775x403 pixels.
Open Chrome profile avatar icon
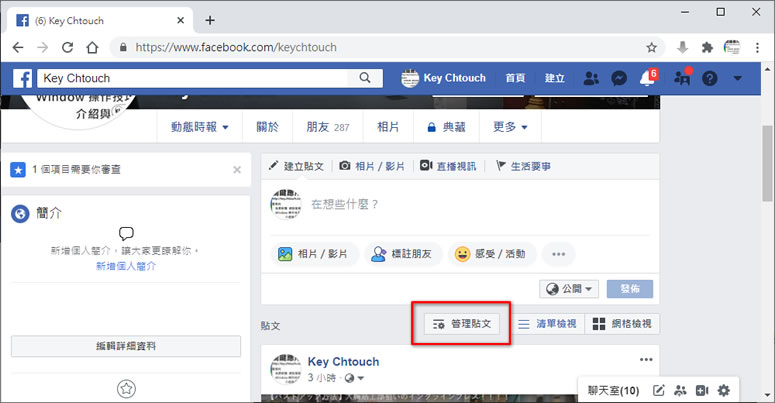(x=732, y=47)
